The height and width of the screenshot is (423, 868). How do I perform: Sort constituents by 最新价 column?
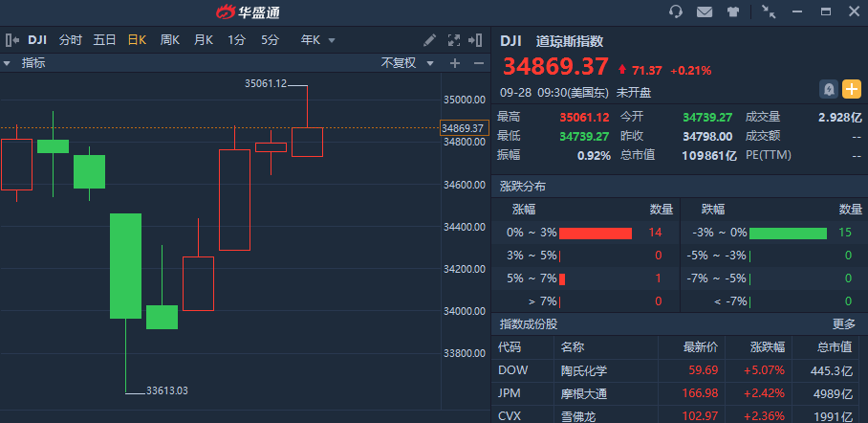(x=701, y=347)
